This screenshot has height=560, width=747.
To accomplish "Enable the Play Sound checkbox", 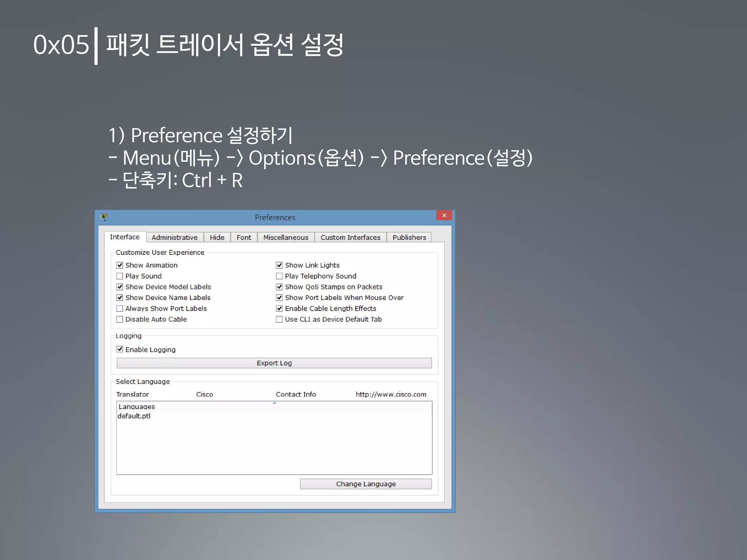I will pos(120,276).
